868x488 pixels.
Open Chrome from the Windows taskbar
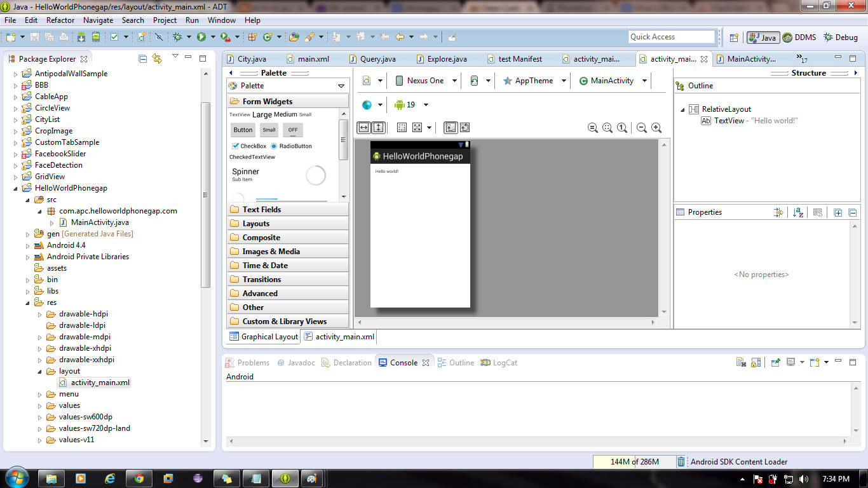coord(139,478)
